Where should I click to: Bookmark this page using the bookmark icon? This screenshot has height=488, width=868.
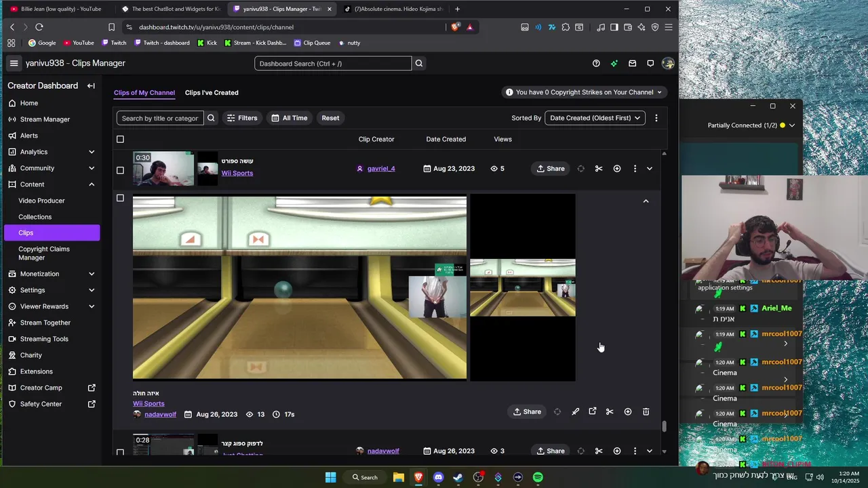click(112, 27)
